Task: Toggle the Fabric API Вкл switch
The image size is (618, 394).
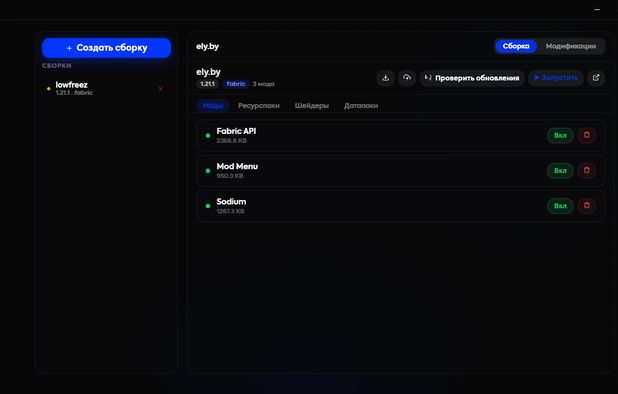Action: pyautogui.click(x=560, y=135)
